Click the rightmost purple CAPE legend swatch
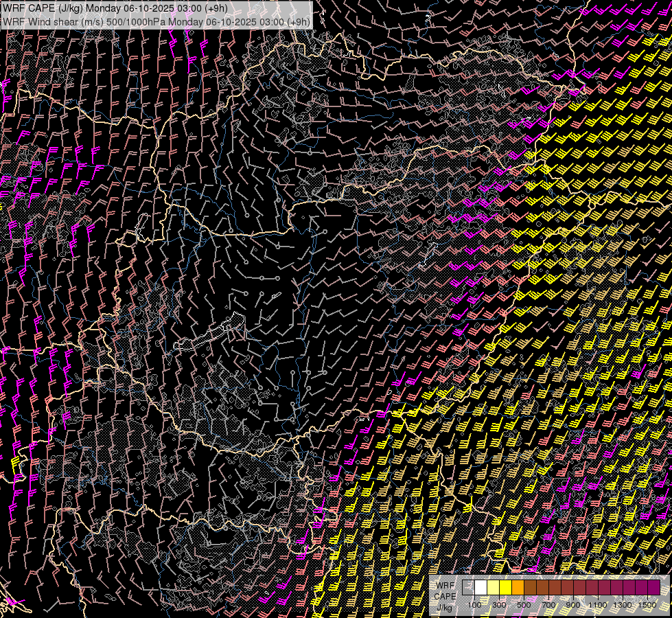 (x=653, y=588)
